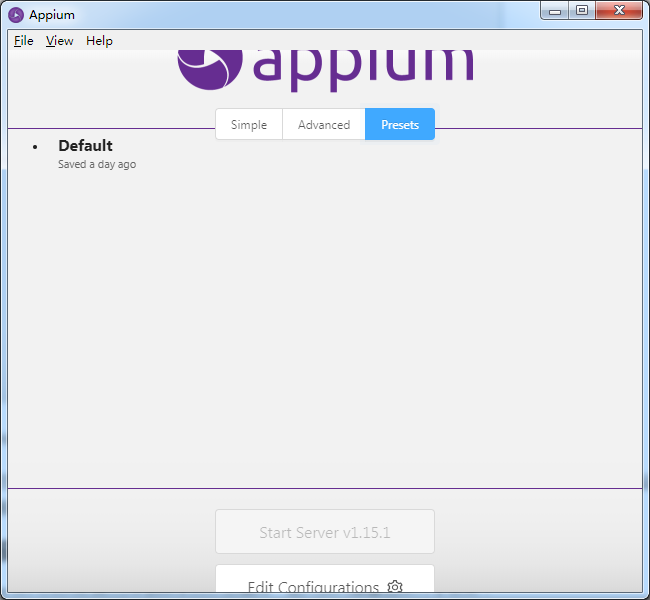Open the File menu
650x600 pixels.
[24, 41]
